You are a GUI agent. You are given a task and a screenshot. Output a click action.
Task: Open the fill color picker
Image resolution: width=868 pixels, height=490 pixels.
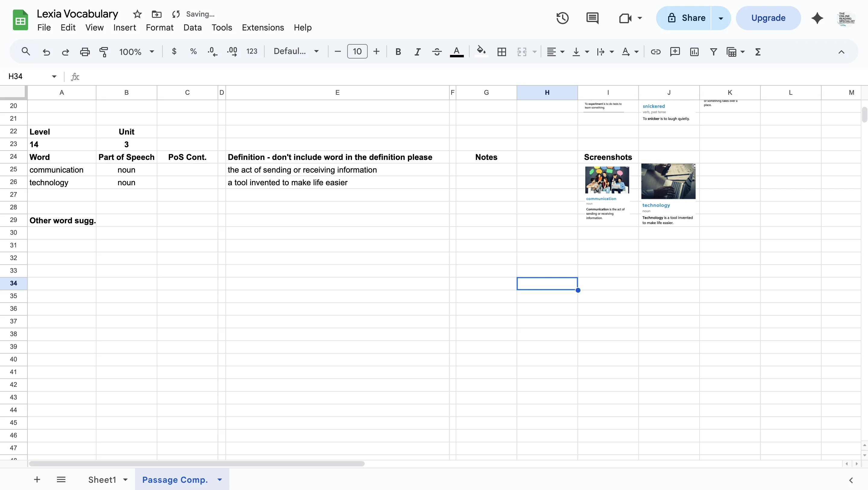(x=481, y=51)
